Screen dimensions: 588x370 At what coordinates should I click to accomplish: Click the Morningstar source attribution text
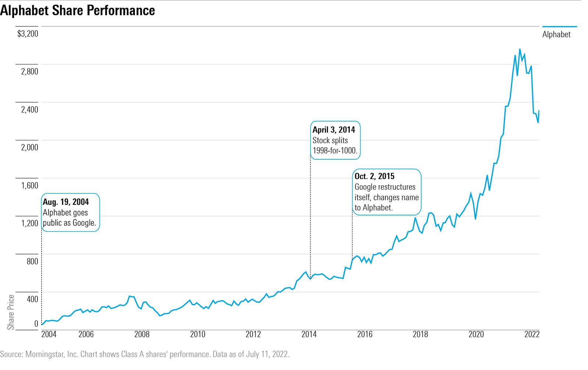pos(40,353)
